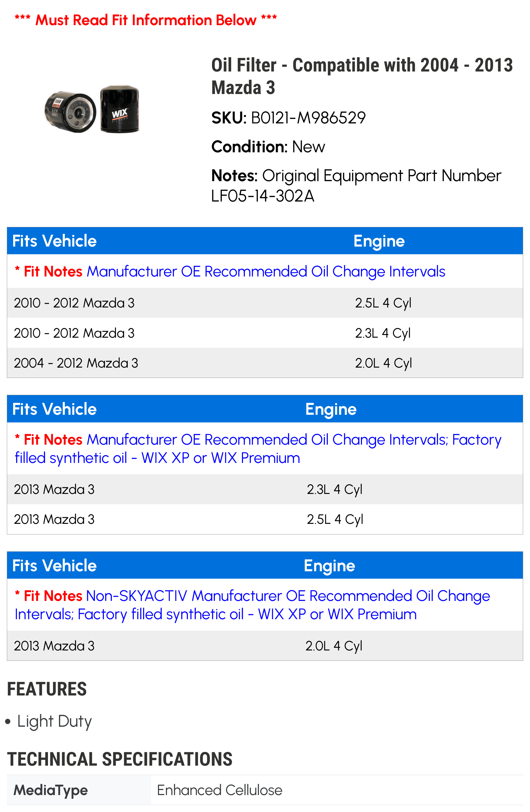Select the Oil Filter product title heading
Screen dimensions: 530x812
point(362,76)
